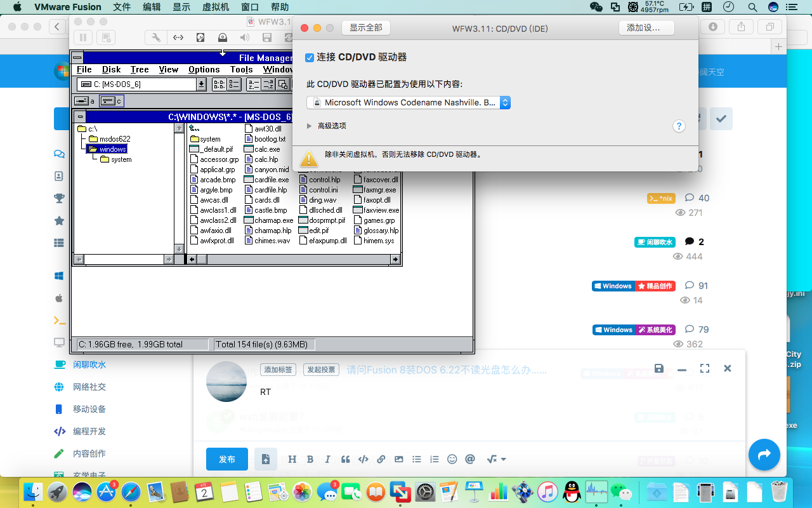Open the Options menu in File Manager
Screen dimensions: 812x508
[204, 69]
